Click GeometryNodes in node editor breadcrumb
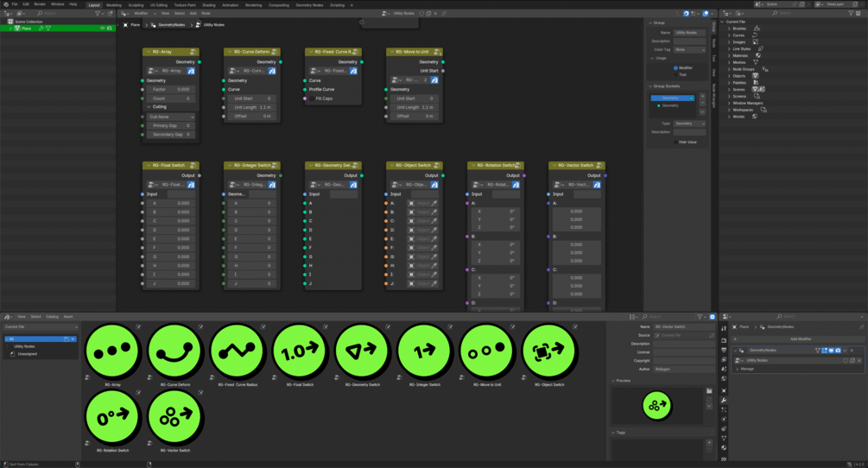Image resolution: width=868 pixels, height=468 pixels. pos(172,25)
